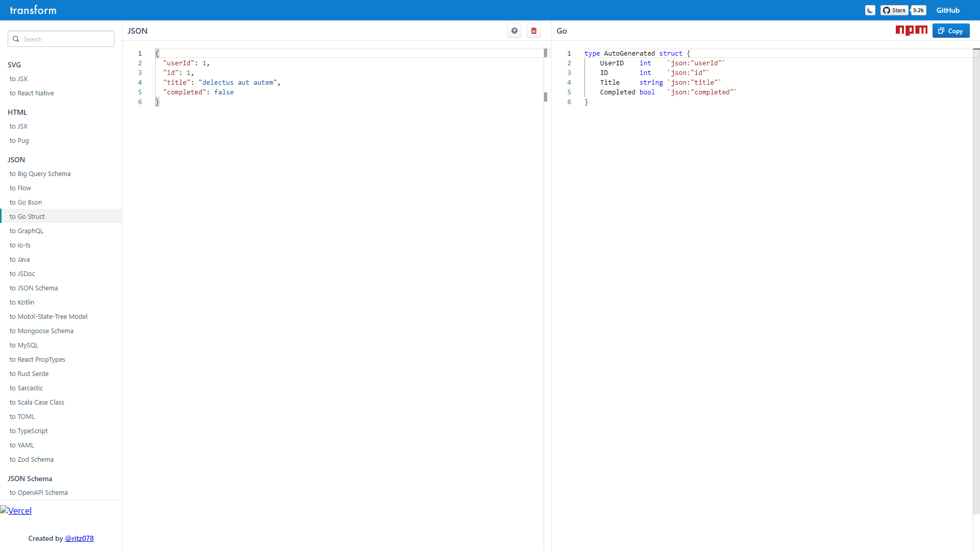The width and height of the screenshot is (980, 551).
Task: Select HTML to JSX converter
Action: point(61,126)
